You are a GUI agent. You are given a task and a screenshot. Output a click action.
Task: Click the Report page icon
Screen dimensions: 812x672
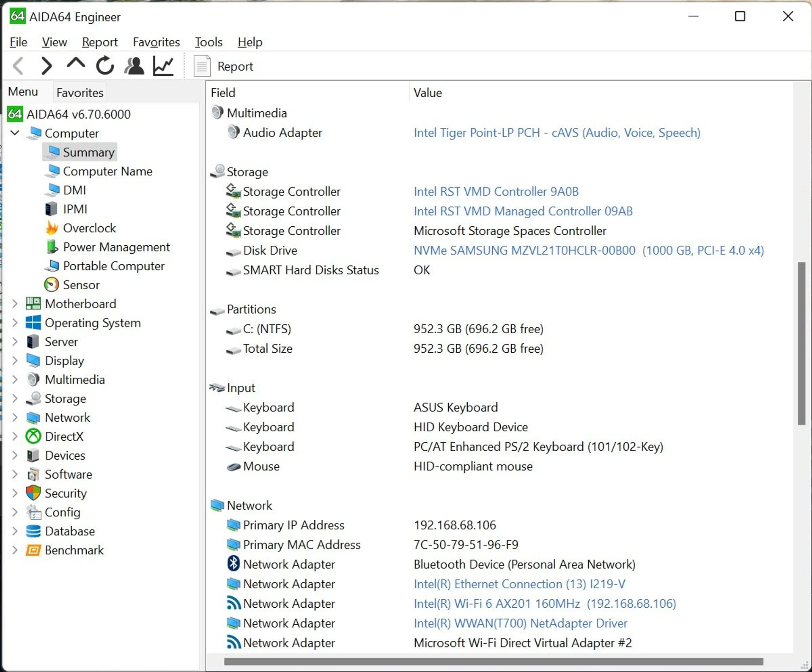(x=202, y=66)
